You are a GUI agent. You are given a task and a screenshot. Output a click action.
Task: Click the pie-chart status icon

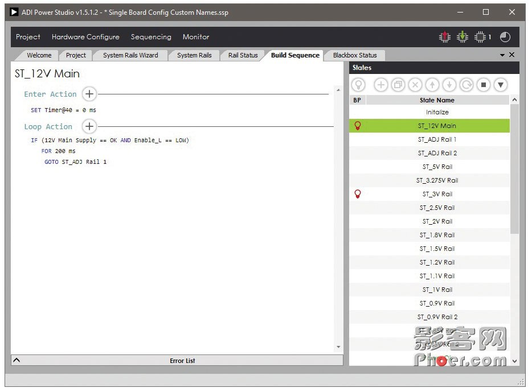click(505, 36)
